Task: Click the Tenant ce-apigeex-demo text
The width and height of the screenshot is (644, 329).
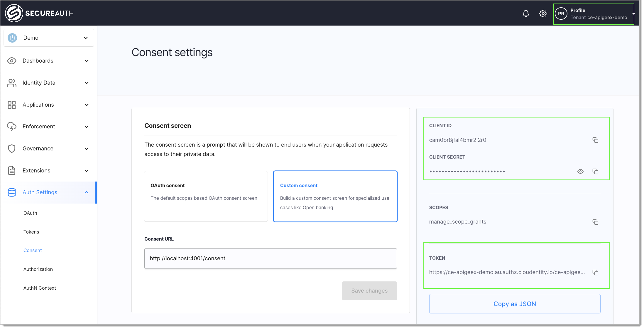Action: [599, 18]
